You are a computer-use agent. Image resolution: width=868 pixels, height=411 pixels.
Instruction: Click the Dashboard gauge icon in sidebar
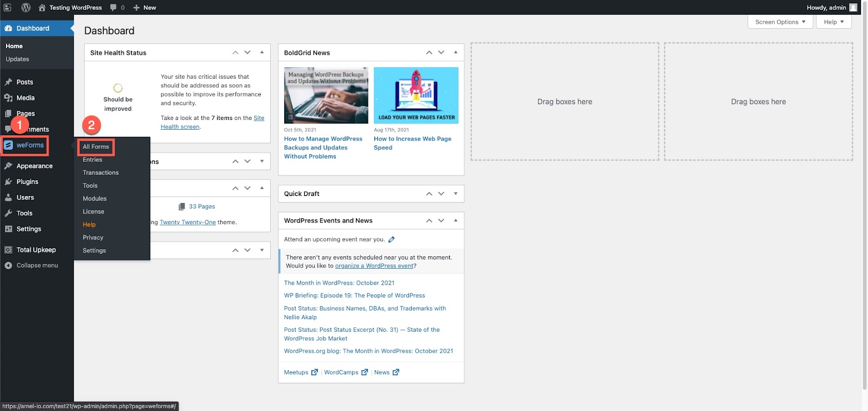[8, 28]
